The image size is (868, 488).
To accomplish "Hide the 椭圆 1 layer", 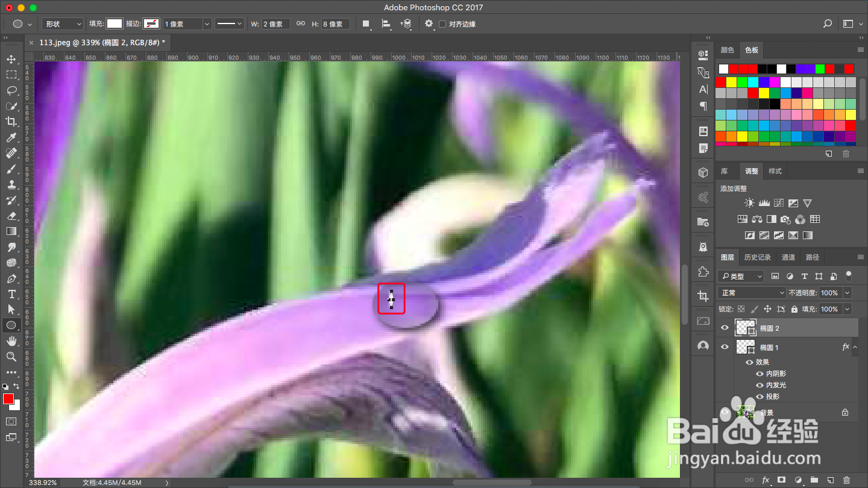I will tap(725, 348).
